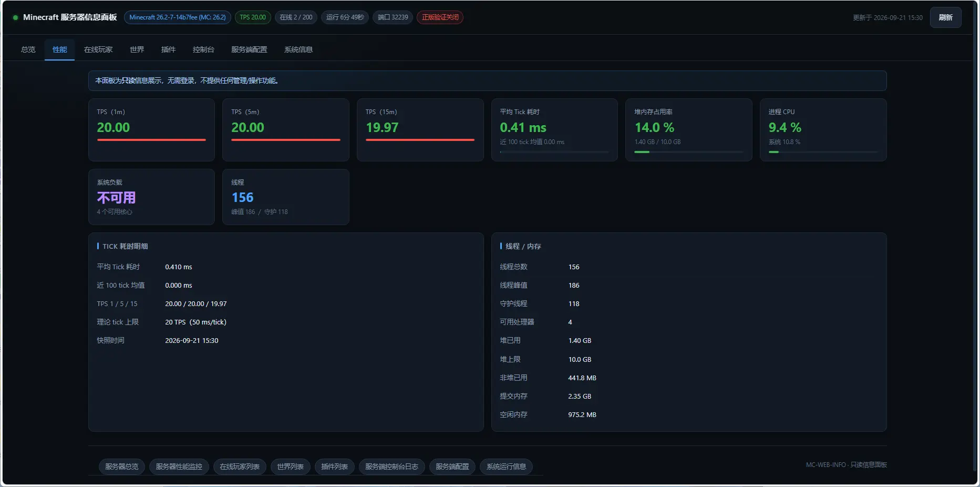
Task: Click the 正版验证关闭 warning badge
Action: tap(440, 17)
